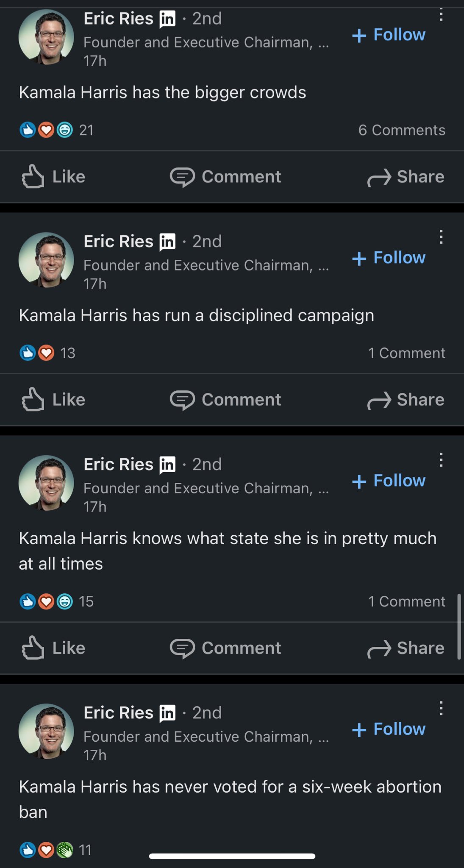Screen dimensions: 464x868
Task: Open profile photo on "knows what state" post
Action: point(47,483)
